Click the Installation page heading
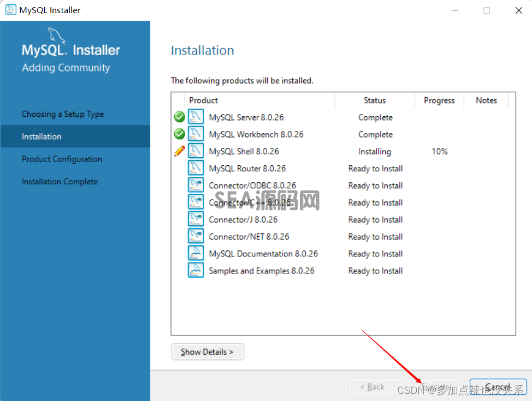This screenshot has width=532, height=401. click(202, 50)
